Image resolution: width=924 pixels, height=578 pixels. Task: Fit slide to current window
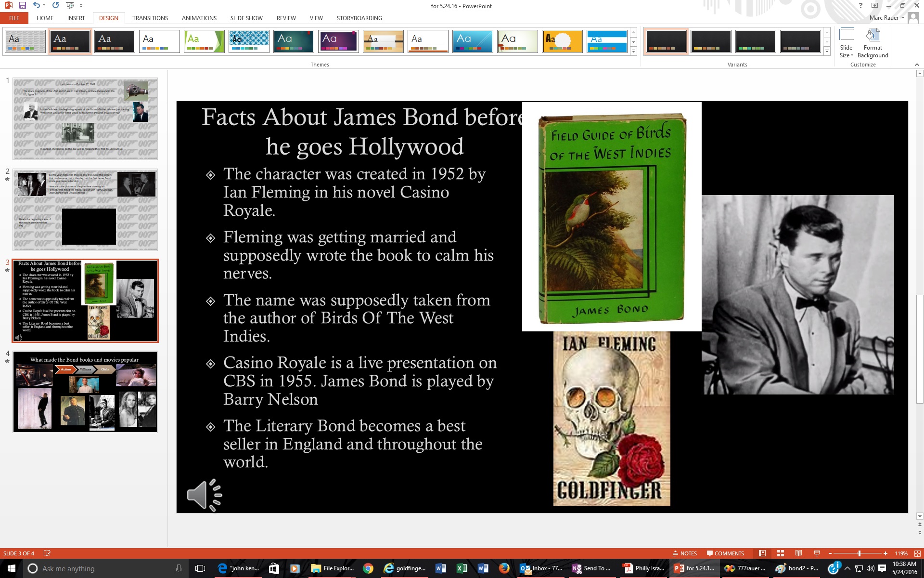[917, 553]
